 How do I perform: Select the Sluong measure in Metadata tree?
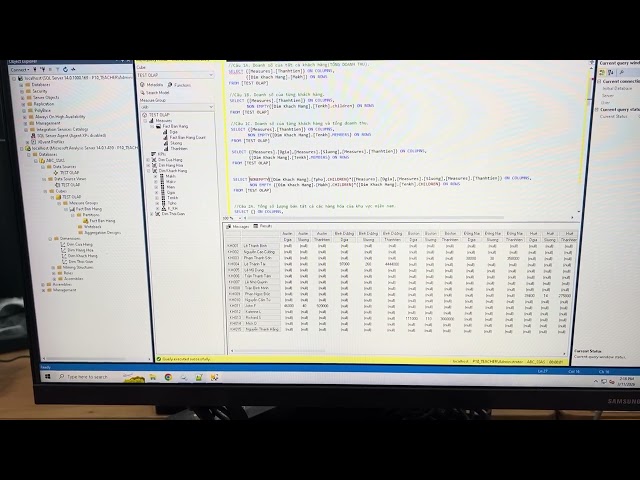(x=173, y=143)
